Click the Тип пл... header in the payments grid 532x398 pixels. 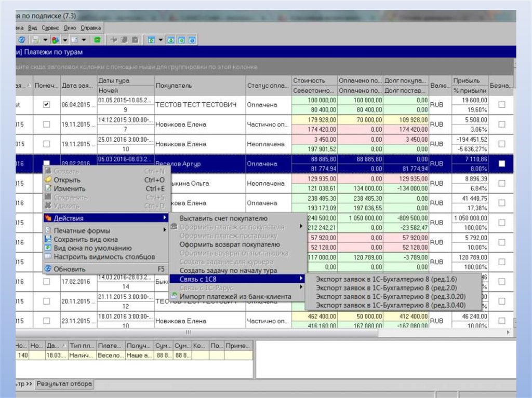coord(82,346)
